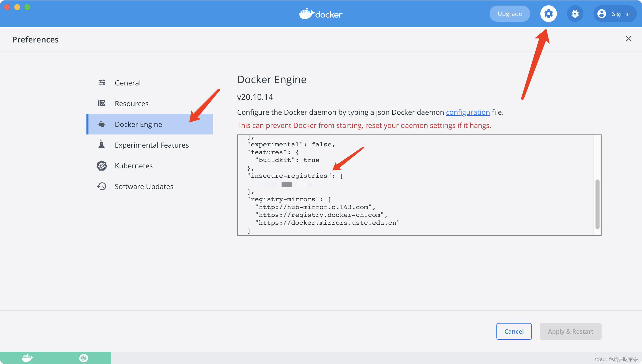642x364 pixels.
Task: Open the Kubernetes settings panel
Action: coord(133,166)
